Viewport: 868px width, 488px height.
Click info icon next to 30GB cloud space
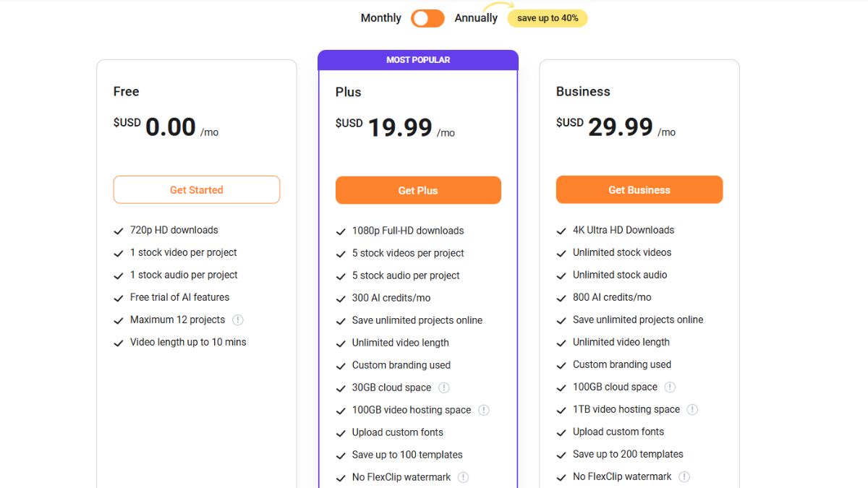(444, 388)
